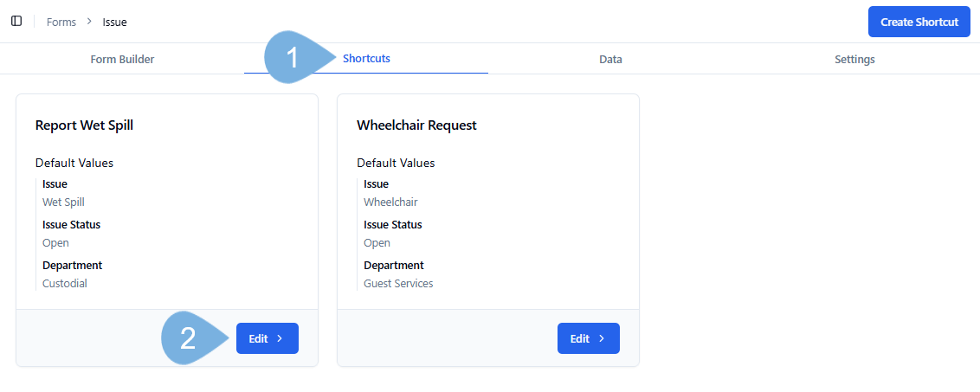Viewport: 980px width, 392px height.
Task: Open the Data tab
Action: point(610,60)
